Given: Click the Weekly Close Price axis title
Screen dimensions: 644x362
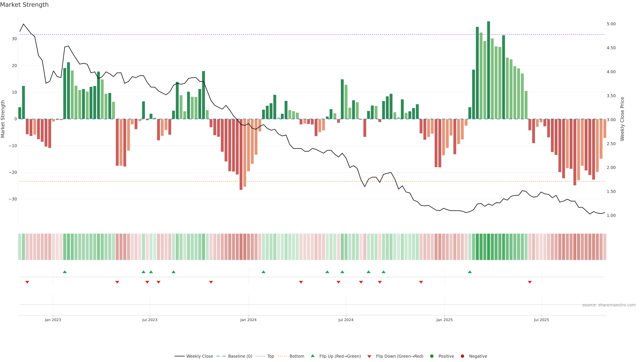Looking at the screenshot, I should [x=622, y=119].
